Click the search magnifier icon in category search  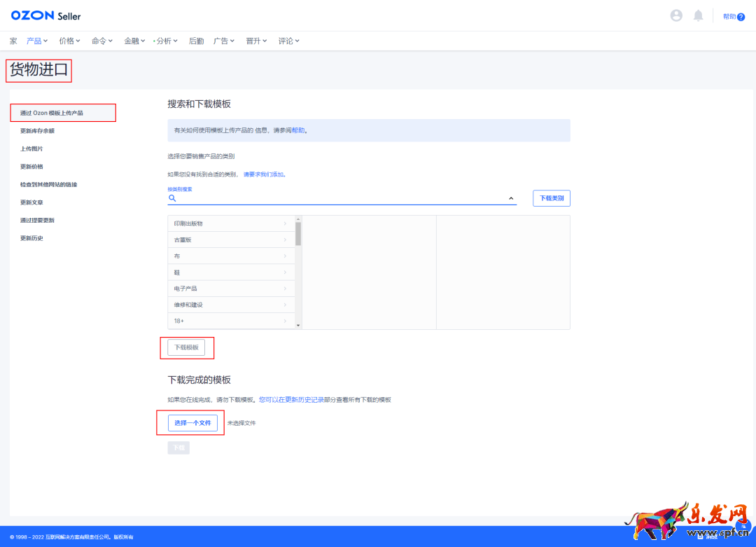click(x=172, y=198)
